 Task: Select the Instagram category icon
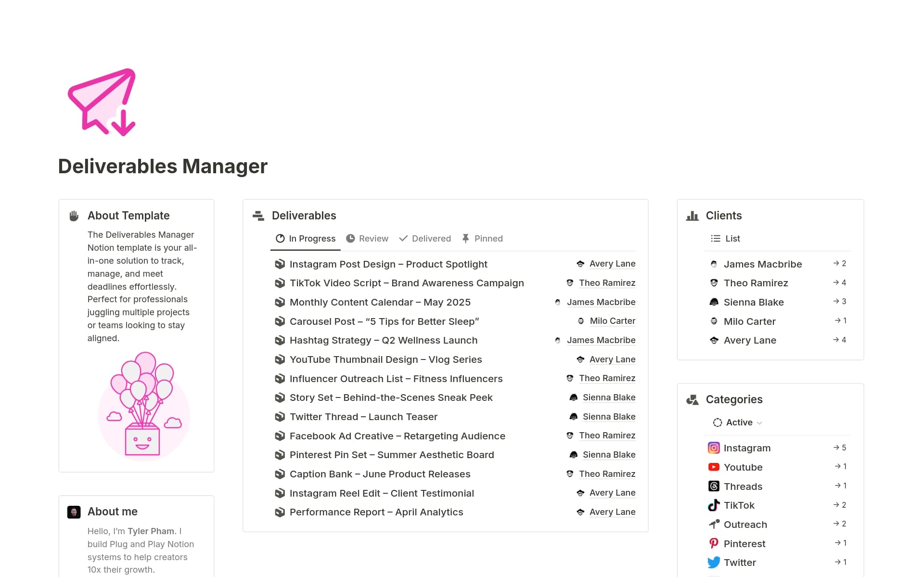[x=714, y=448]
